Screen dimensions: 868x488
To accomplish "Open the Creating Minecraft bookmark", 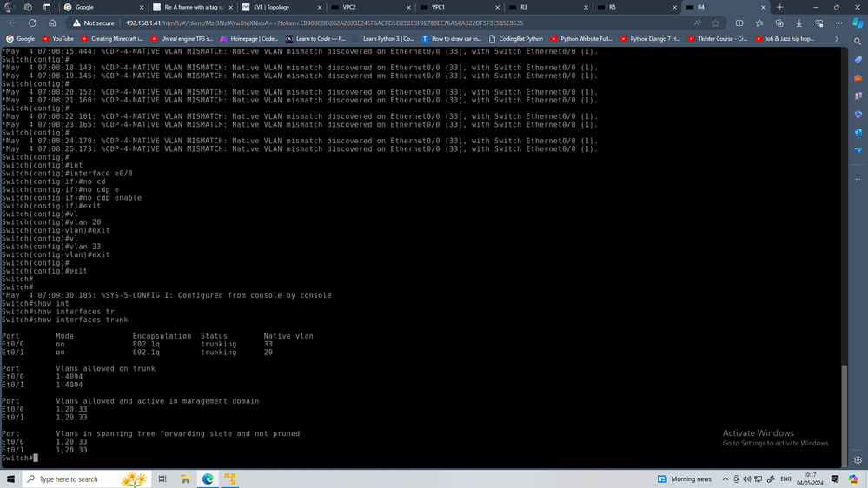I will 112,39.
